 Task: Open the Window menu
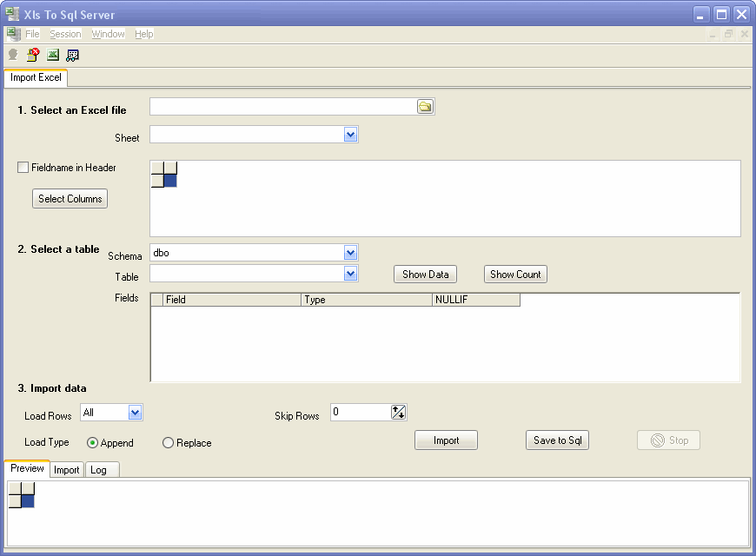[108, 34]
